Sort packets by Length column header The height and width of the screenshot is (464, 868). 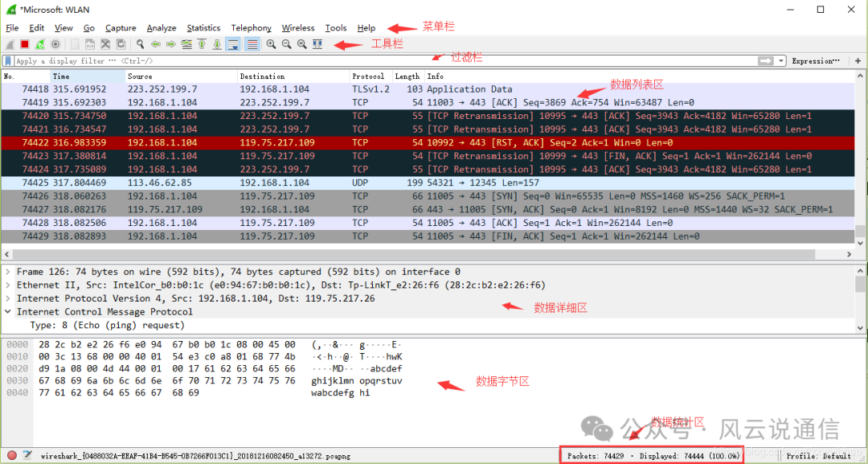(407, 76)
